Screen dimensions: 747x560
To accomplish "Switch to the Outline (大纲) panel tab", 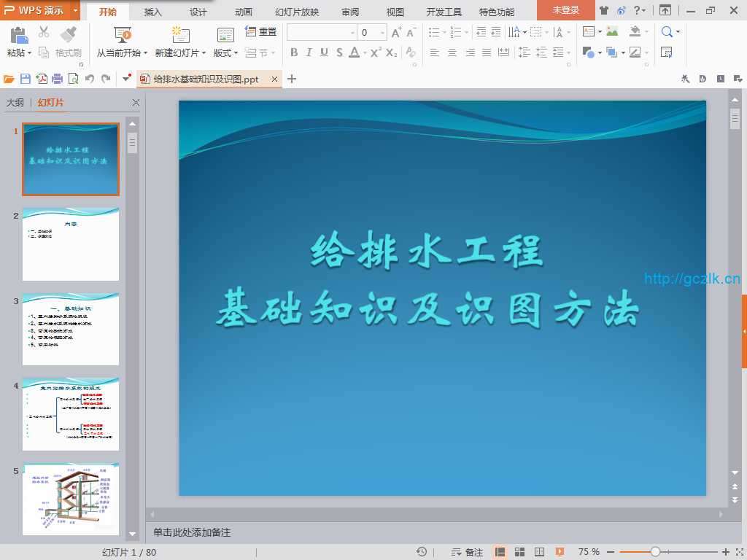I will [15, 103].
